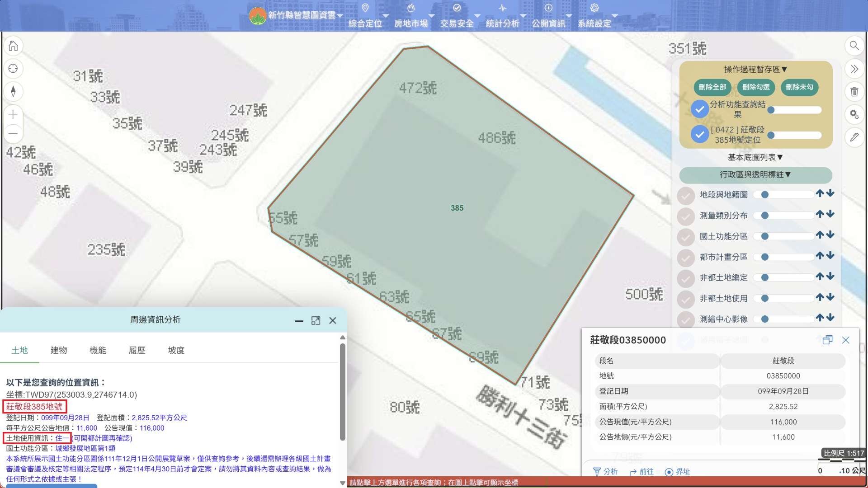Screen dimensions: 868x488
Task: Collapse the 行政區與透明標註 section
Action: 755,175
